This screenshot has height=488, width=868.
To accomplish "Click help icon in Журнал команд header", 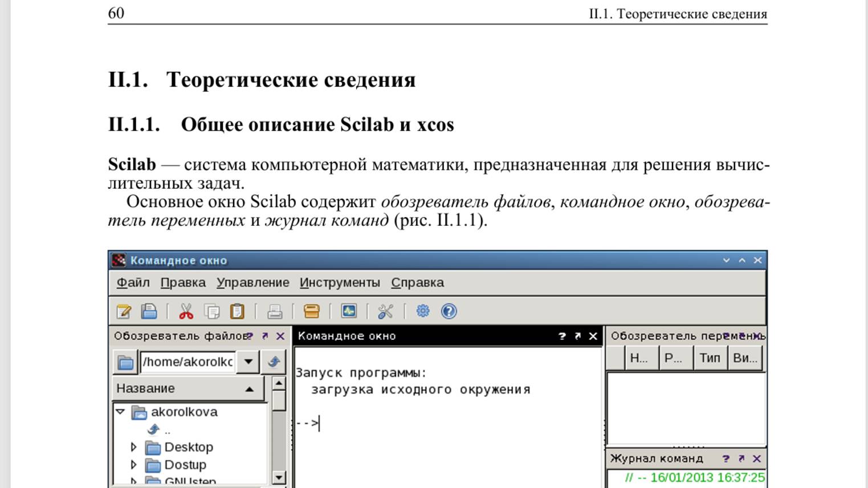I will point(726,458).
